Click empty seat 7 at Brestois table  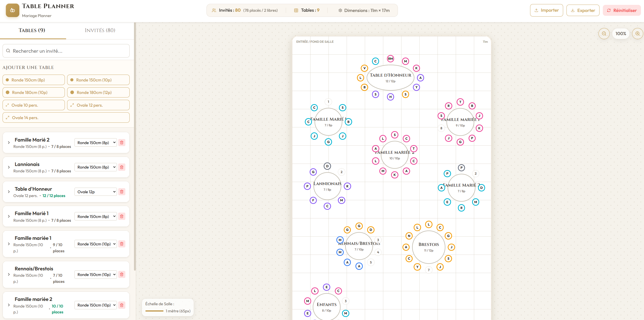click(x=429, y=270)
